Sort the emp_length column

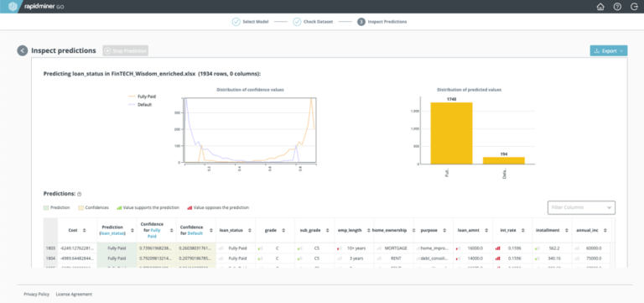click(368, 230)
